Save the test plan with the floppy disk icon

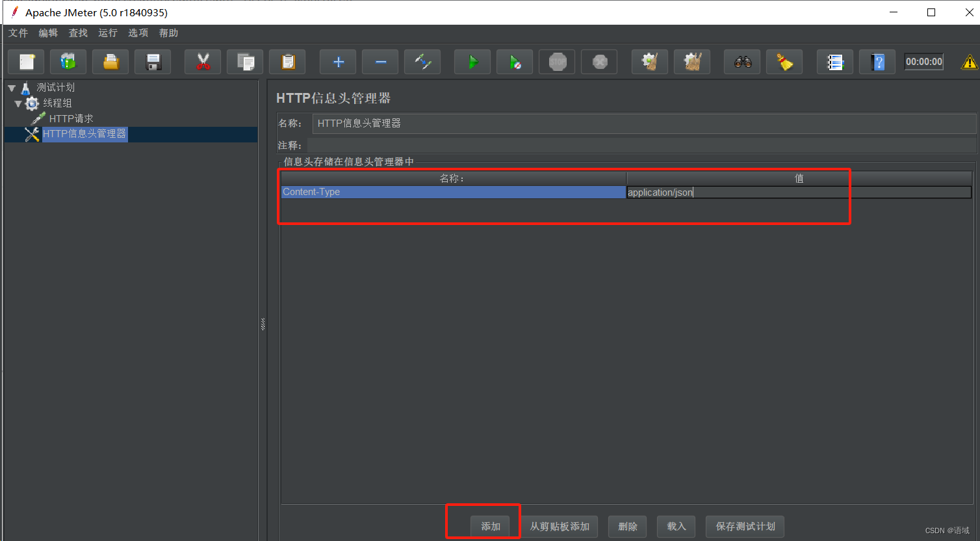(153, 62)
